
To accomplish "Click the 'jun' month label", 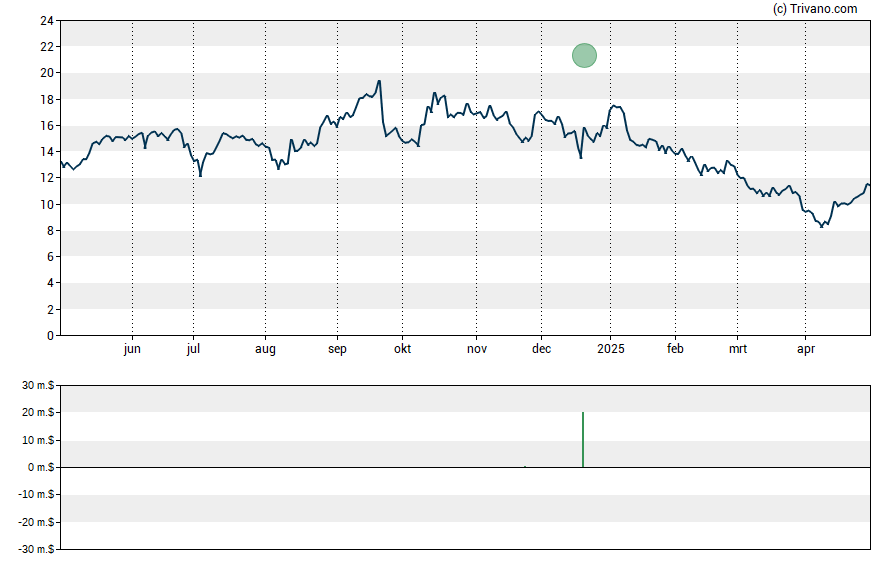I will pos(132,349).
